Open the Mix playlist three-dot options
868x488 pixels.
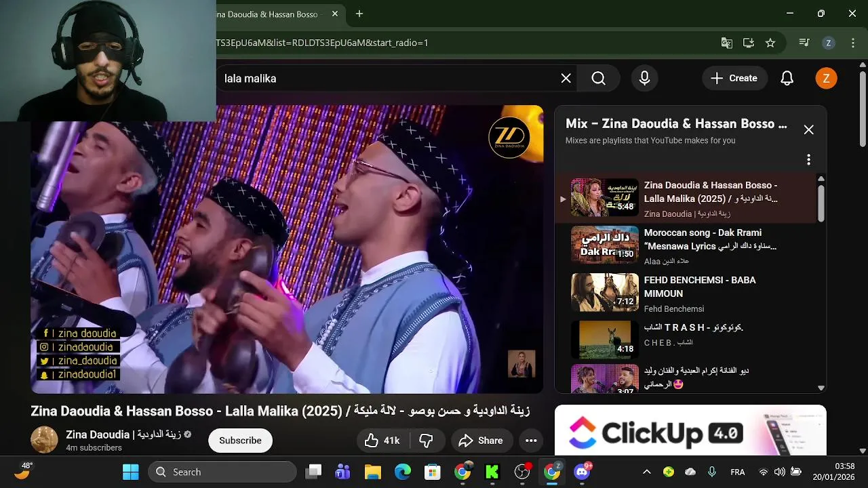click(808, 160)
